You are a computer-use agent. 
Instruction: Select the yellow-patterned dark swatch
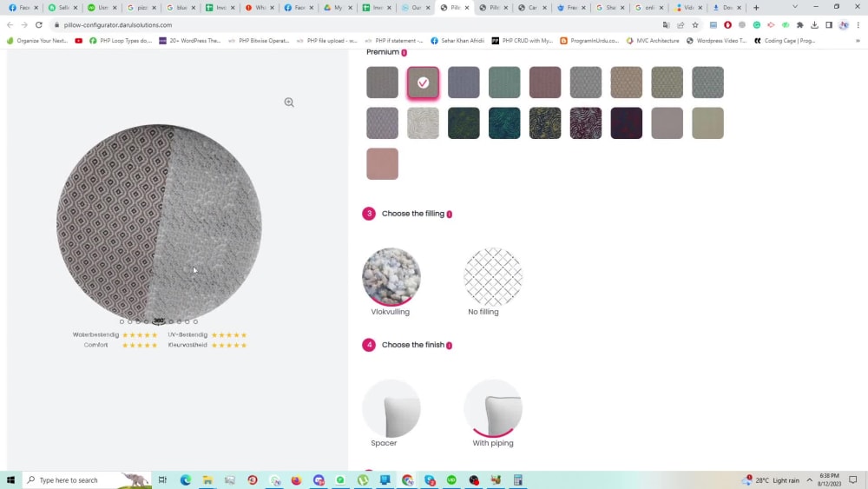tap(545, 123)
